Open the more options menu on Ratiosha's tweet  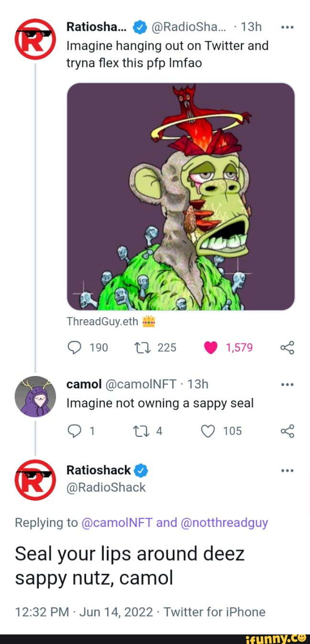[x=287, y=27]
